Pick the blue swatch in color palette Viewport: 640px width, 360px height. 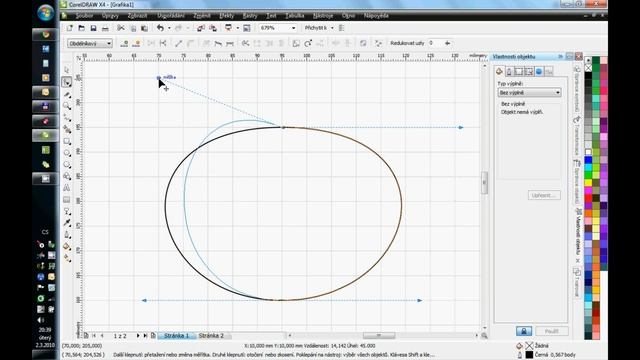pyautogui.click(x=588, y=160)
